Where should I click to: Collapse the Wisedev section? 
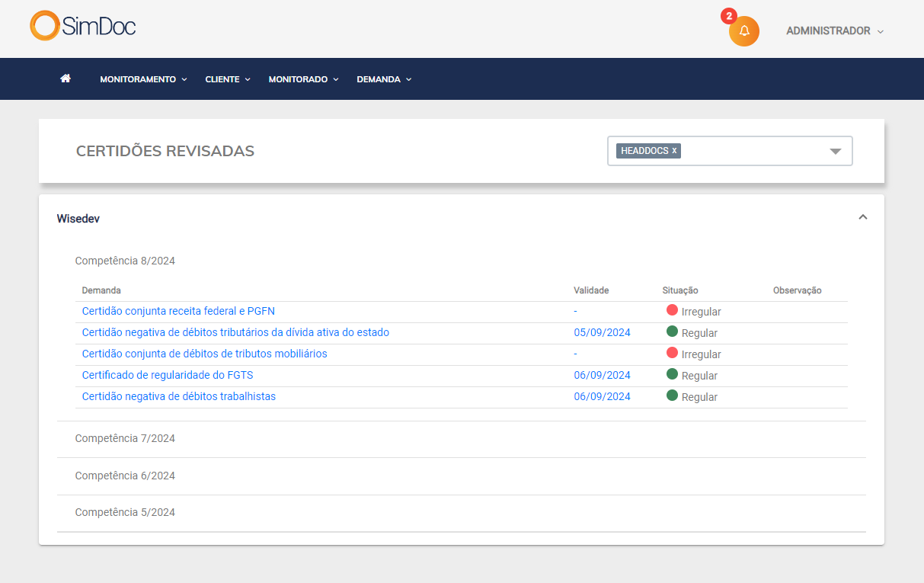click(x=862, y=217)
